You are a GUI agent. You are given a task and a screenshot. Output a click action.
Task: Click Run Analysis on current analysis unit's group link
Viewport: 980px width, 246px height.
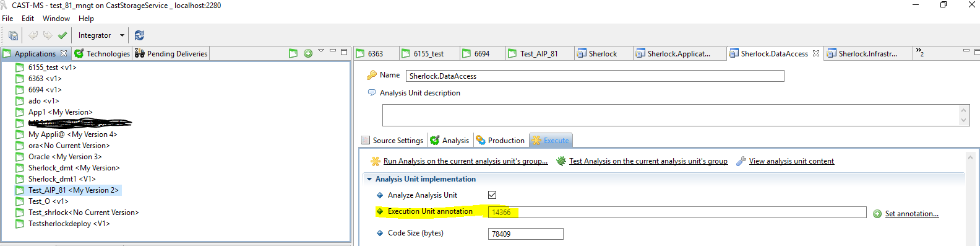point(465,161)
